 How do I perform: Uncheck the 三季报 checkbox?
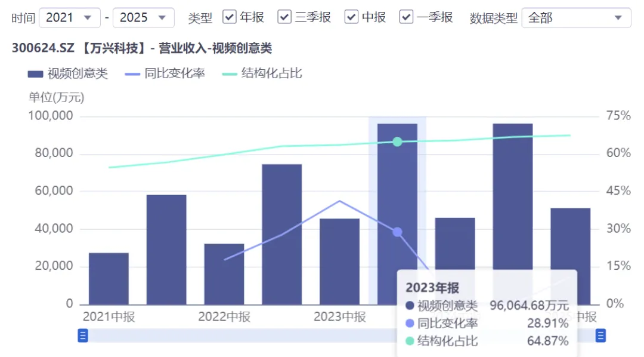(284, 17)
